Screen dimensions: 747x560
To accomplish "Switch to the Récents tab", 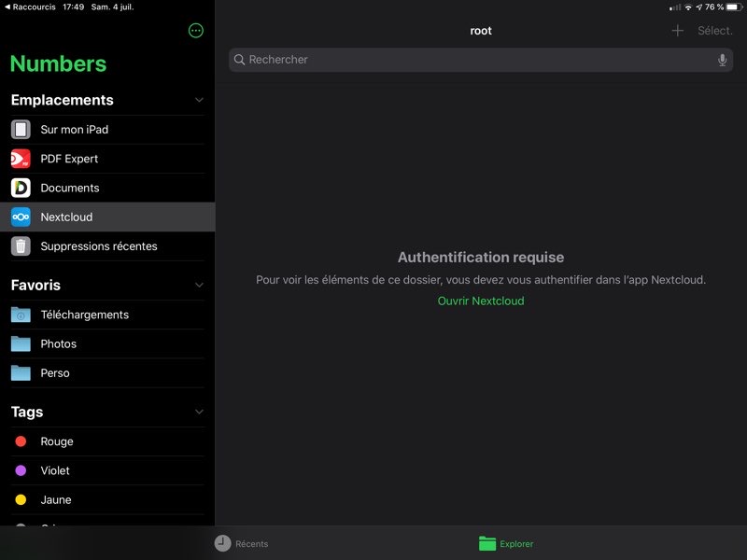I will (241, 543).
